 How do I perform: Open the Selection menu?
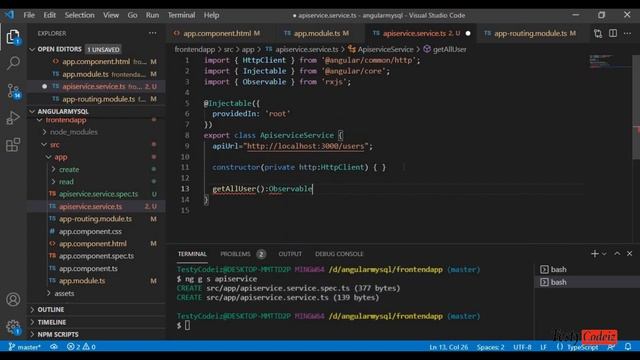(79, 15)
